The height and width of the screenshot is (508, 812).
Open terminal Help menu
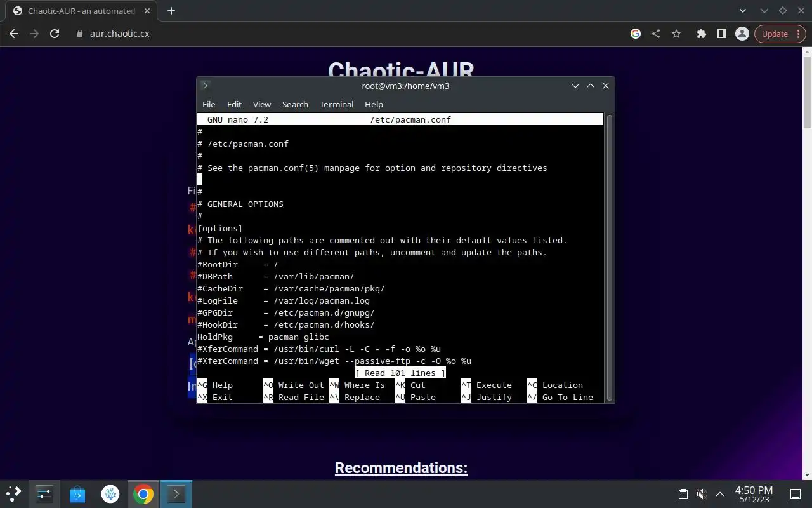pyautogui.click(x=374, y=104)
